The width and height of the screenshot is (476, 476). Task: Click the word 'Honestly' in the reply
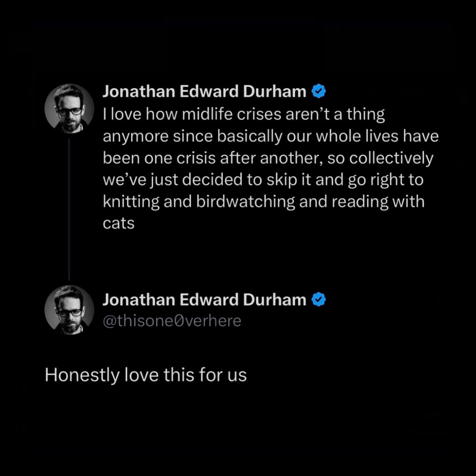(82, 375)
